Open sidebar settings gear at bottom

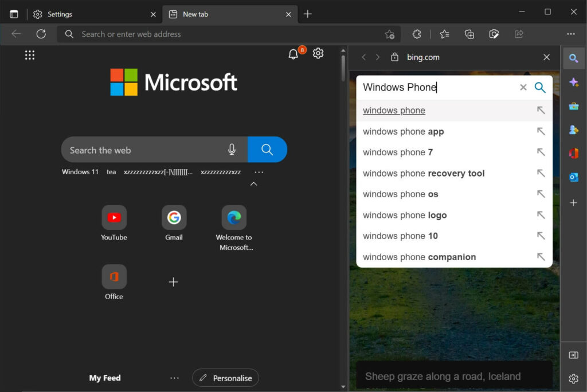pos(574,378)
